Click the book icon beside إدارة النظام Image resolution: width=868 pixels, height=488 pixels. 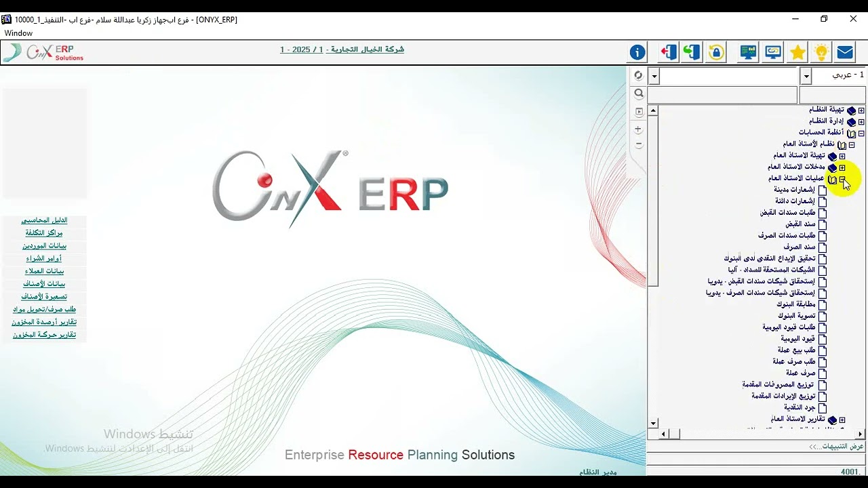pyautogui.click(x=851, y=121)
